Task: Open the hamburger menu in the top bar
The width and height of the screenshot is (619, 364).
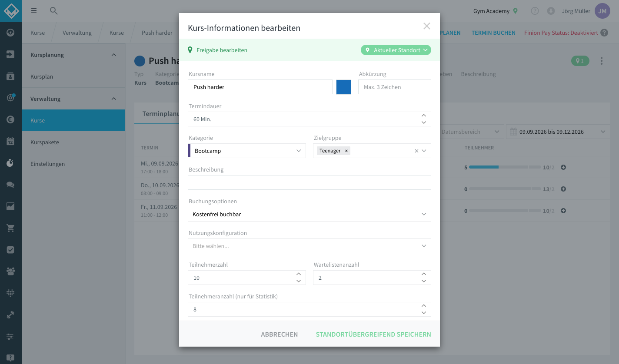Action: pyautogui.click(x=34, y=11)
